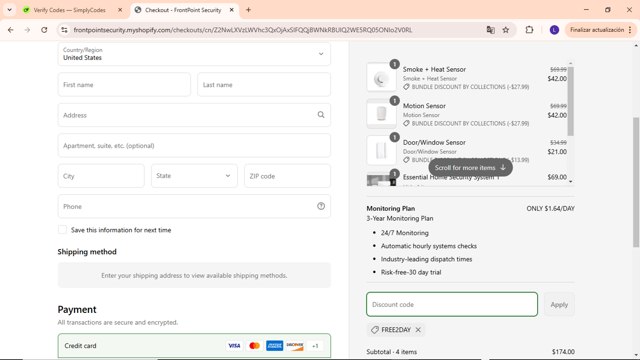640x360 pixels.
Task: Click the ONLY $1.64/DAY text
Action: [550, 209]
